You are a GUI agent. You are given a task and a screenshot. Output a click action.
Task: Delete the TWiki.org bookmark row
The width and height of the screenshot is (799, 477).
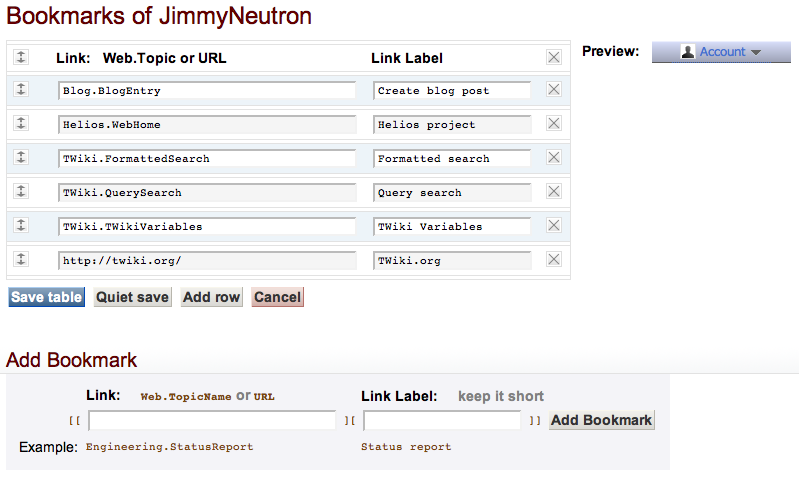(x=553, y=260)
